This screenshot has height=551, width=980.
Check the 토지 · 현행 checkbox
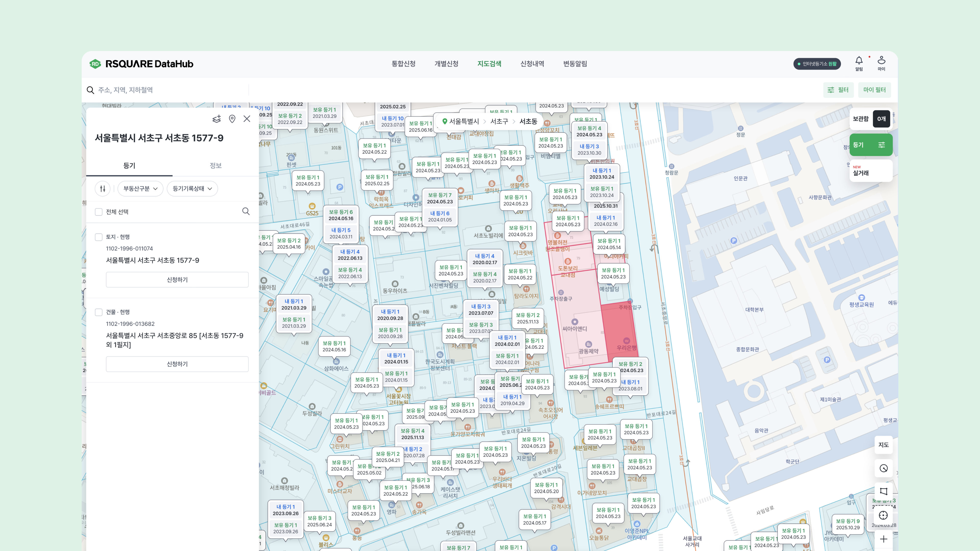point(99,237)
